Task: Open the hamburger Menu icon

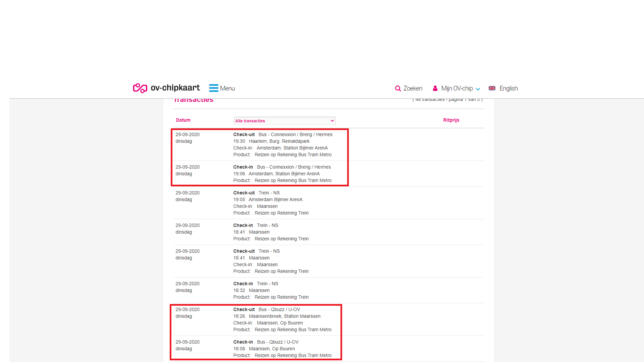Action: (x=214, y=88)
